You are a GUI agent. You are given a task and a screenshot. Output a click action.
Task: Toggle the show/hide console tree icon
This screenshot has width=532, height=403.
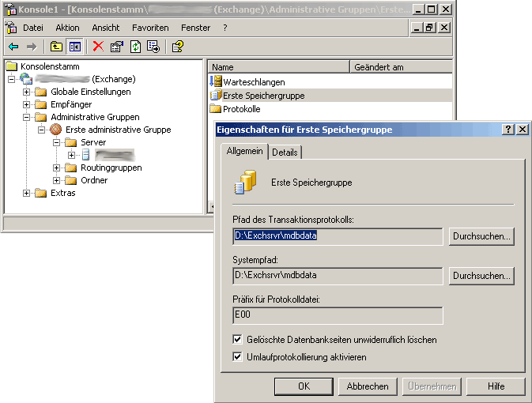(74, 47)
